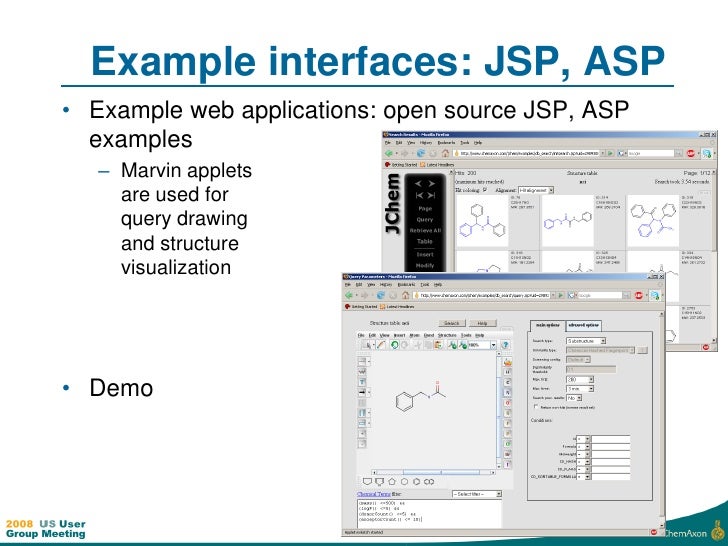Open the URL history dropdown in Query Parameters
728x546 pixels.
click(x=553, y=295)
